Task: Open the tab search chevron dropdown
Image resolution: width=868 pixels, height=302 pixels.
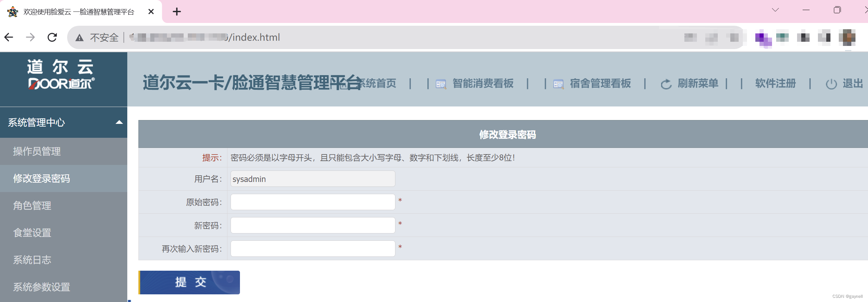Action: [x=775, y=10]
